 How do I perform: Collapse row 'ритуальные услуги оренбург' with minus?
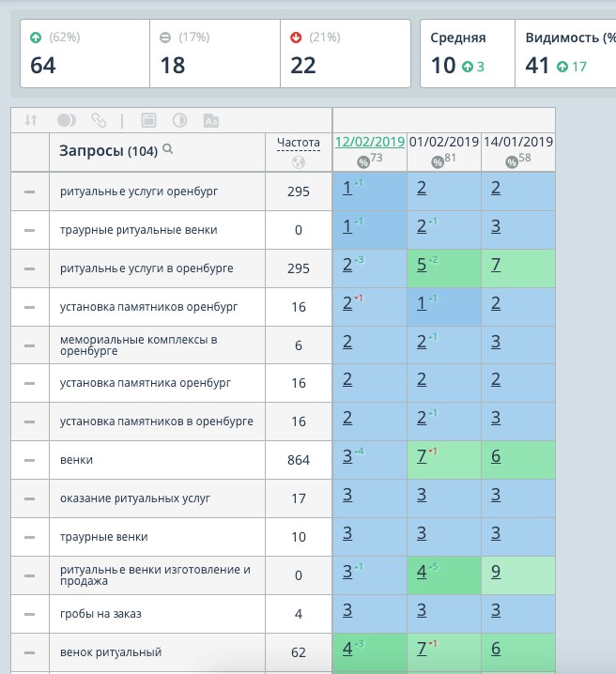[30, 191]
